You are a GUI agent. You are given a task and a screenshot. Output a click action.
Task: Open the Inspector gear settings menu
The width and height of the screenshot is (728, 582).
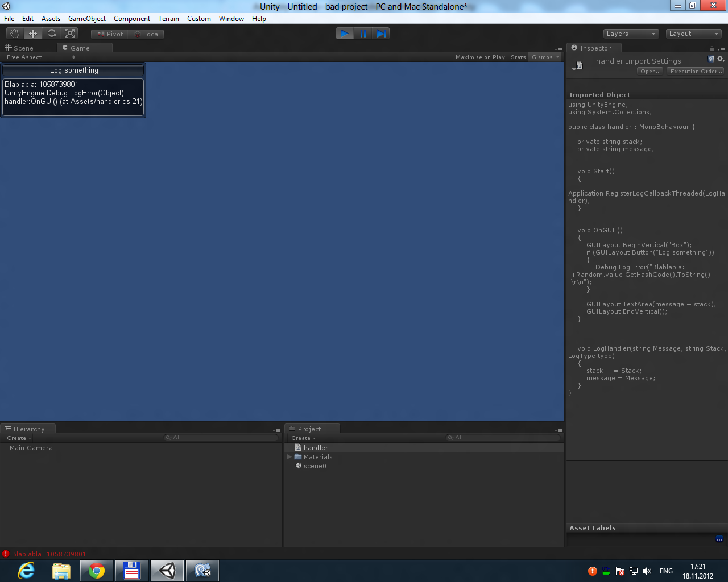click(721, 59)
